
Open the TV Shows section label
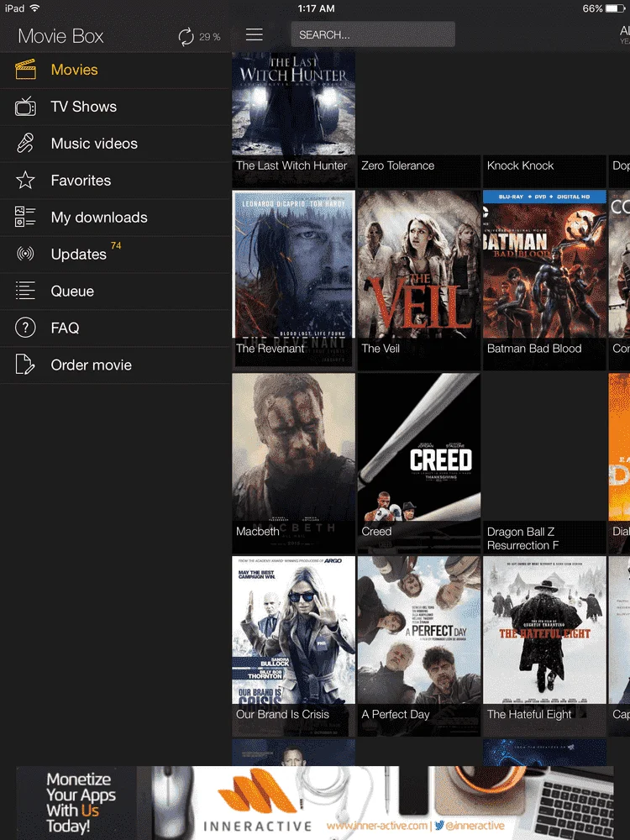click(83, 107)
